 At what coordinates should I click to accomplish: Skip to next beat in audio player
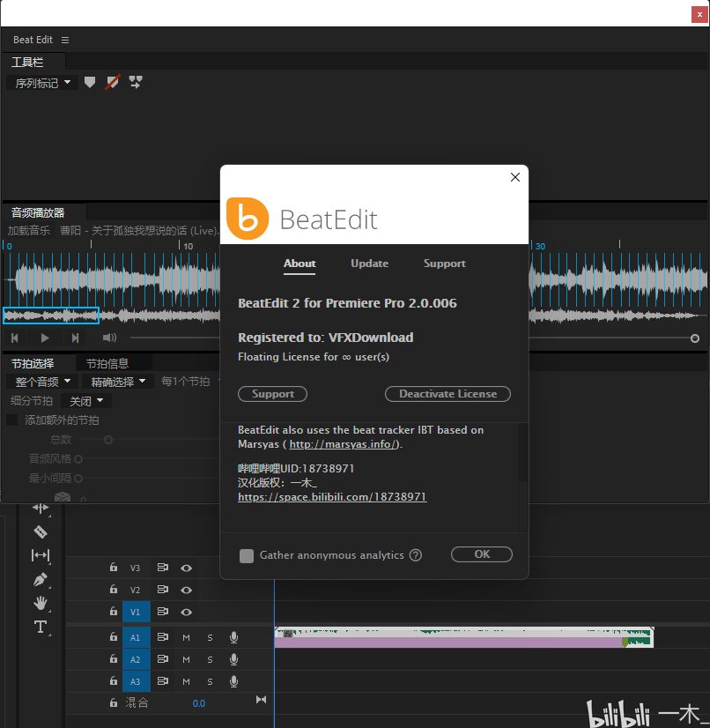[75, 338]
